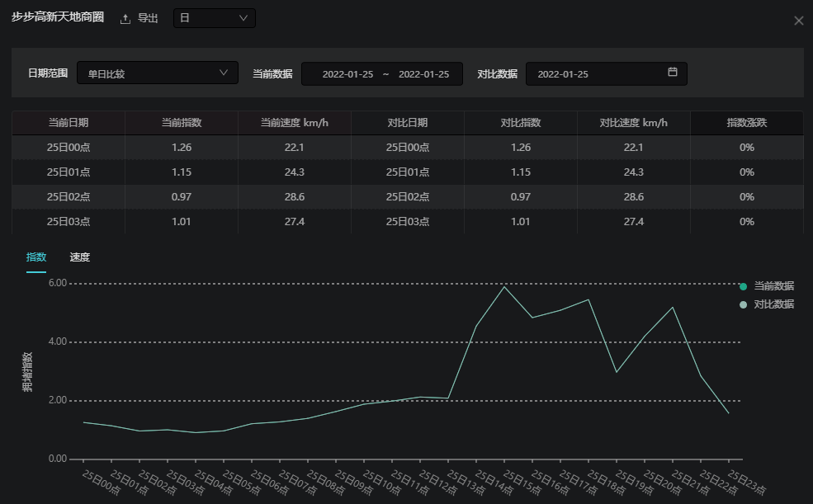813x504 pixels.
Task: Click the 25日03点 row current index 1.01
Action: (x=182, y=222)
